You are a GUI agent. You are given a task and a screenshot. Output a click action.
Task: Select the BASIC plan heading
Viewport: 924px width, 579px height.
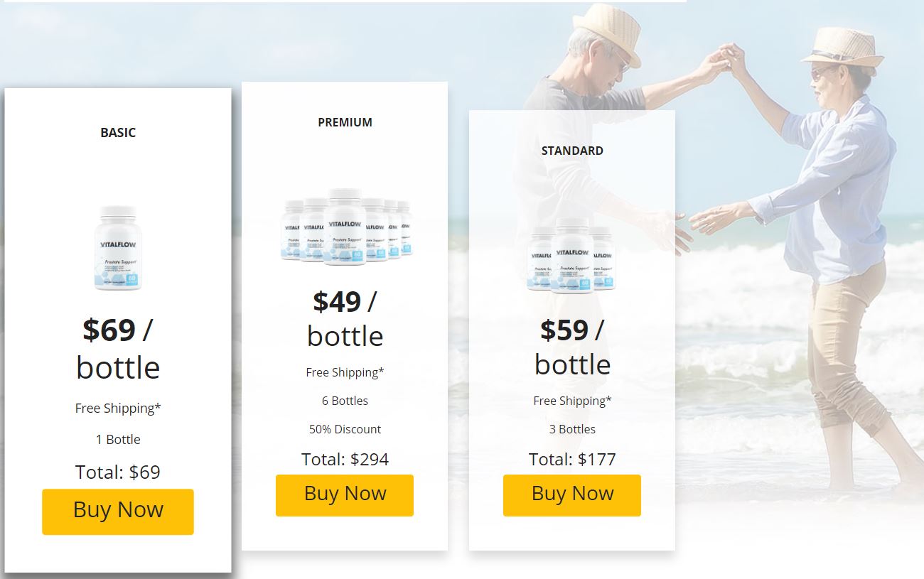(118, 133)
